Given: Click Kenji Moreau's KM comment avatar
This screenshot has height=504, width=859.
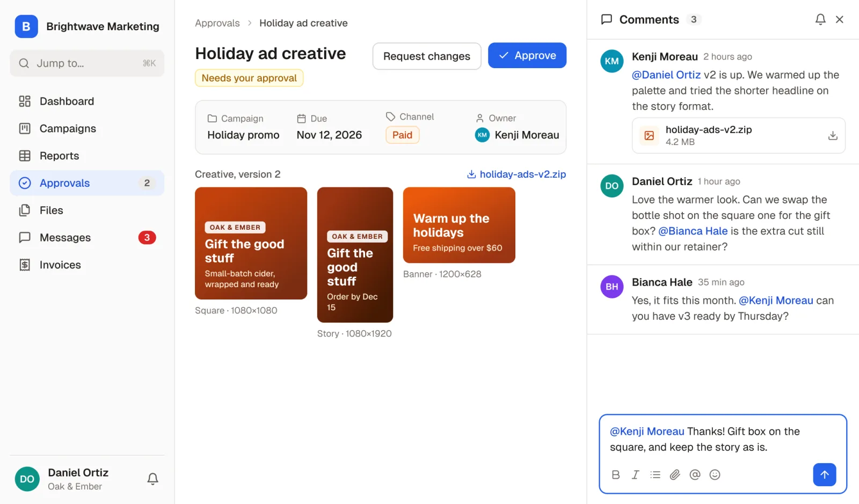Looking at the screenshot, I should point(612,61).
